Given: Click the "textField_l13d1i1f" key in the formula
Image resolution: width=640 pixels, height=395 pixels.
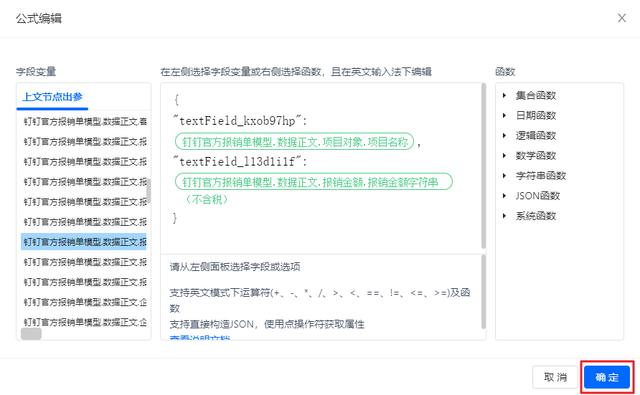Looking at the screenshot, I should [237, 162].
